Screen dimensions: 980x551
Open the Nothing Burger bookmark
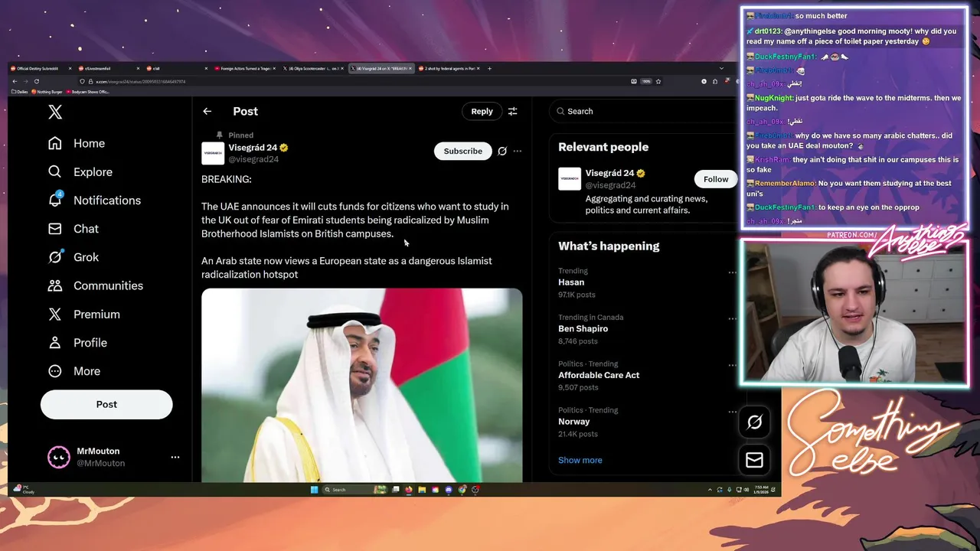point(47,92)
